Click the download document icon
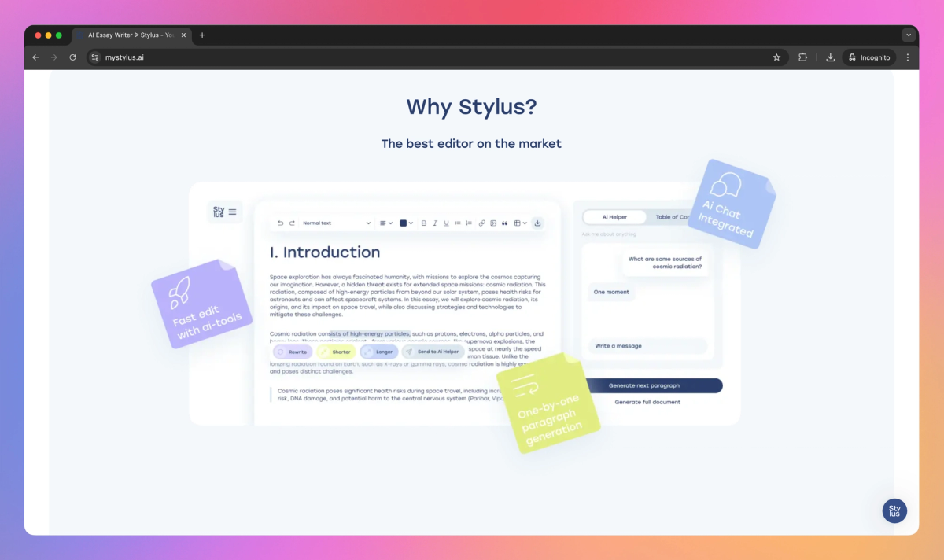 pos(537,223)
